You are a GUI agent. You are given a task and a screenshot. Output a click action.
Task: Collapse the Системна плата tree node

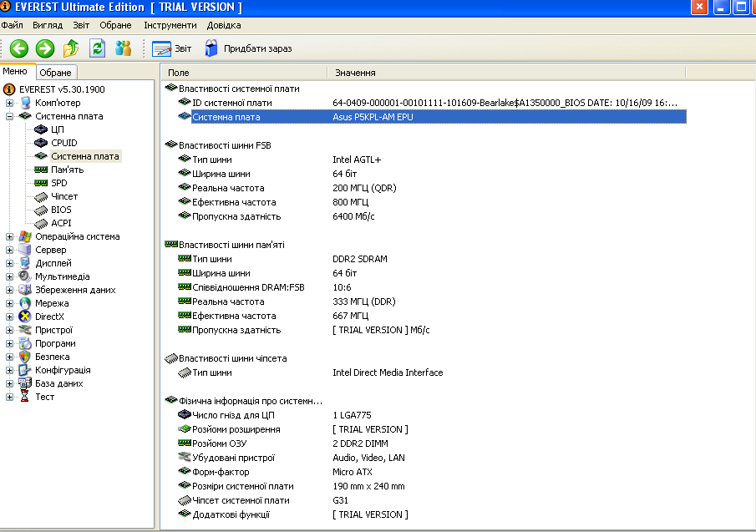coord(9,116)
